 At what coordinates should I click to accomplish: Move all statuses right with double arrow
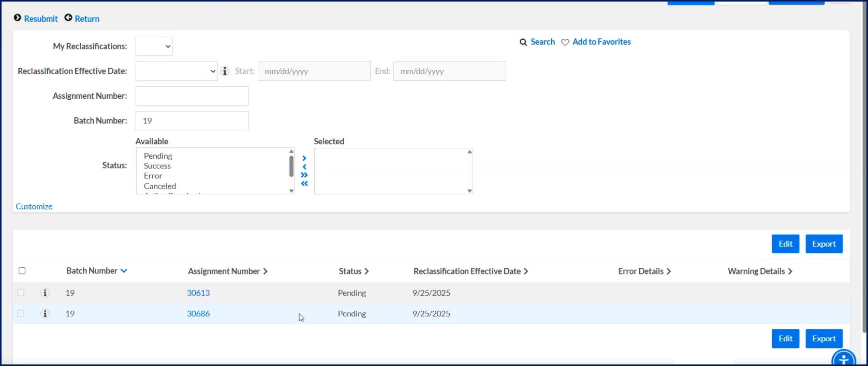304,175
